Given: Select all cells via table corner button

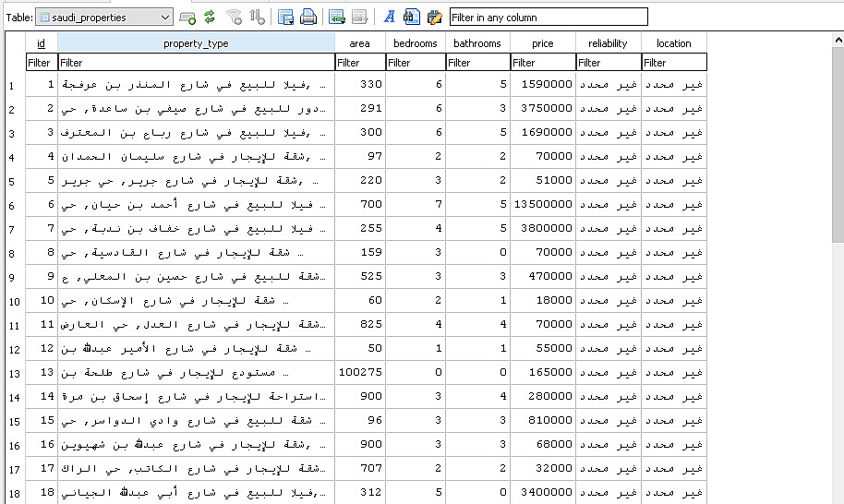Looking at the screenshot, I should click(15, 53).
